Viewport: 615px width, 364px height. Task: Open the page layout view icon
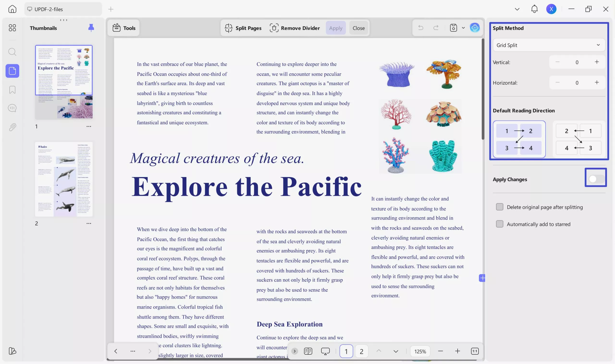(308, 351)
